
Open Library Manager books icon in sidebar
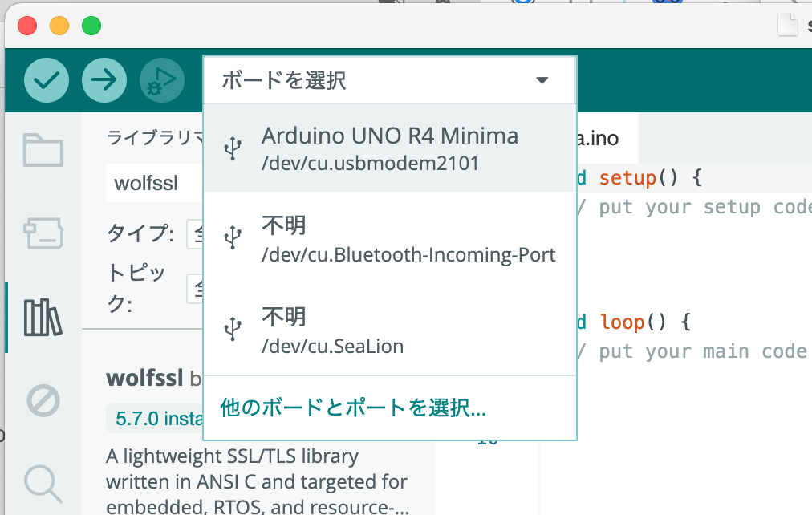(x=43, y=318)
